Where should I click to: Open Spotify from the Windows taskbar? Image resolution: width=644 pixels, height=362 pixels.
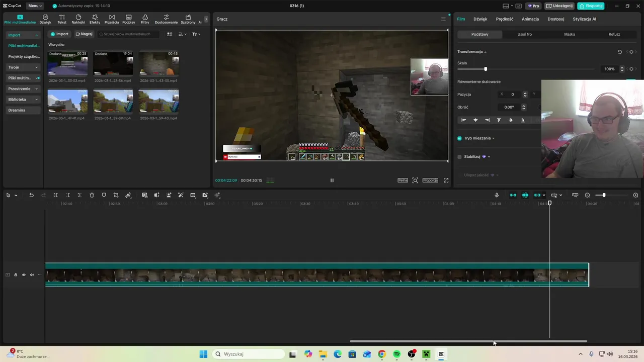(x=396, y=354)
